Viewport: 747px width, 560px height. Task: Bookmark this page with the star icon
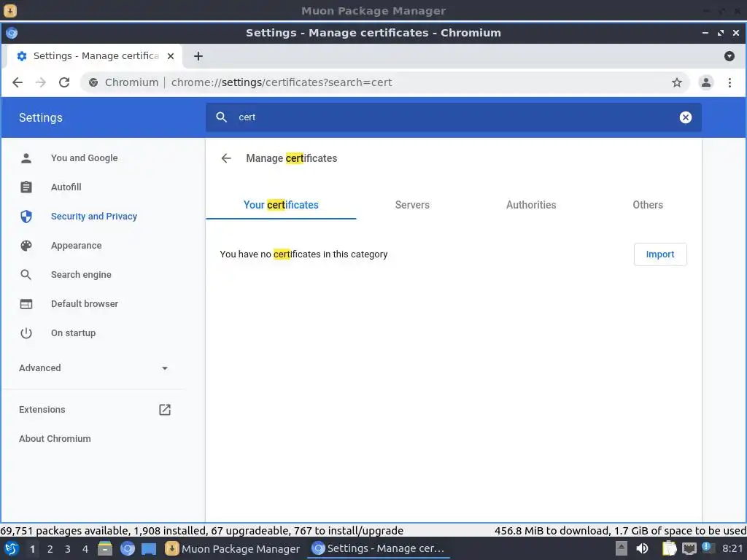(x=676, y=82)
